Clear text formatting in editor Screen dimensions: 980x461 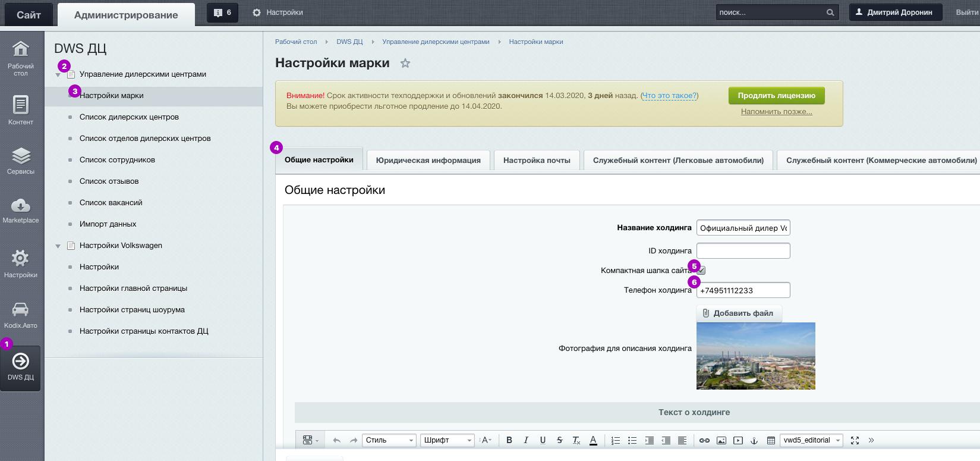click(576, 440)
